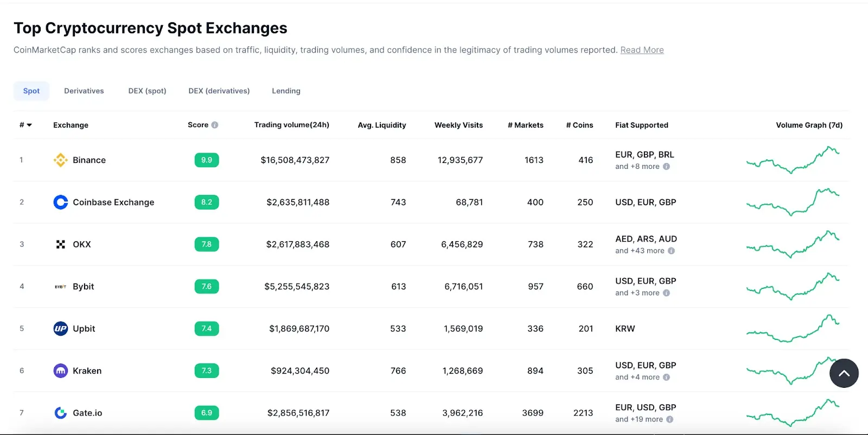Click Upbit fiat supported KRW
This screenshot has width=868, height=435.
[x=625, y=329]
